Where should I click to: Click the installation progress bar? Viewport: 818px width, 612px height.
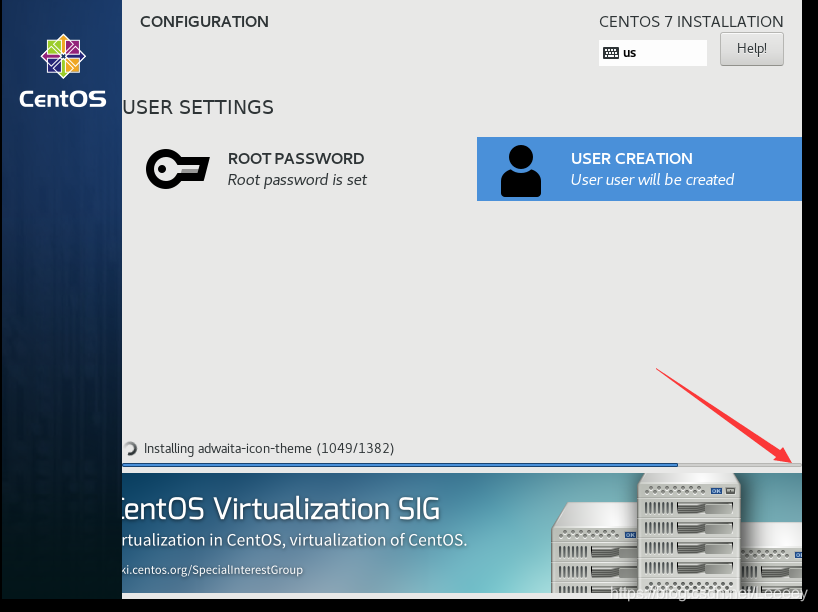462,464
